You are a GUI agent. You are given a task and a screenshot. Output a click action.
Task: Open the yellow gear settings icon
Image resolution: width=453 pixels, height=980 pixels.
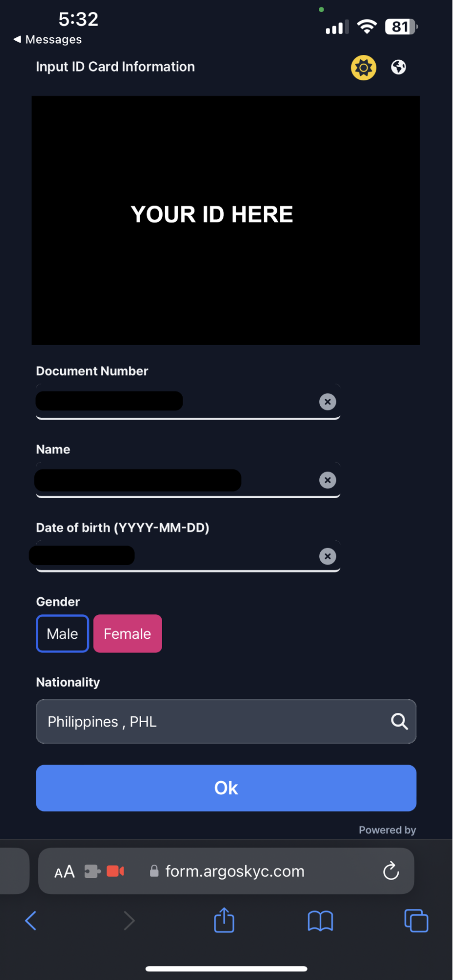363,68
